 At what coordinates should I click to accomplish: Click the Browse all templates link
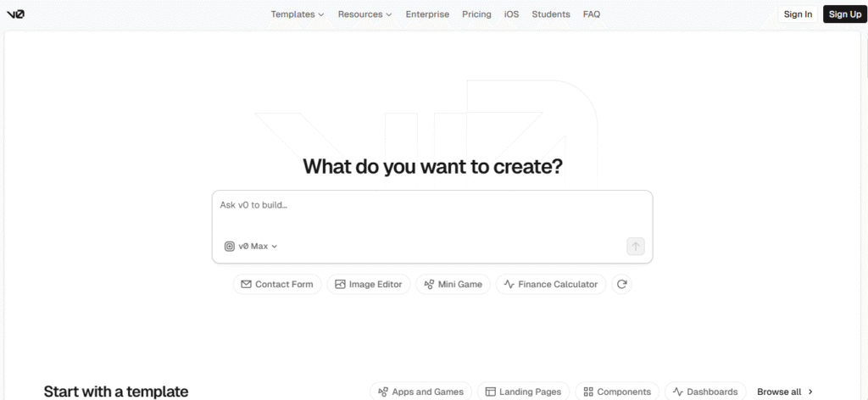[785, 392]
